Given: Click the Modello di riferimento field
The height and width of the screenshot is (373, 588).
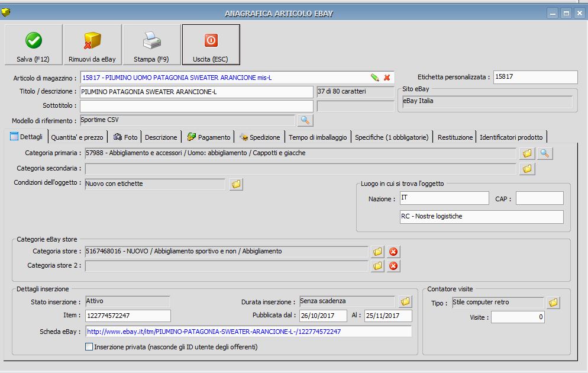Looking at the screenshot, I should (188, 120).
